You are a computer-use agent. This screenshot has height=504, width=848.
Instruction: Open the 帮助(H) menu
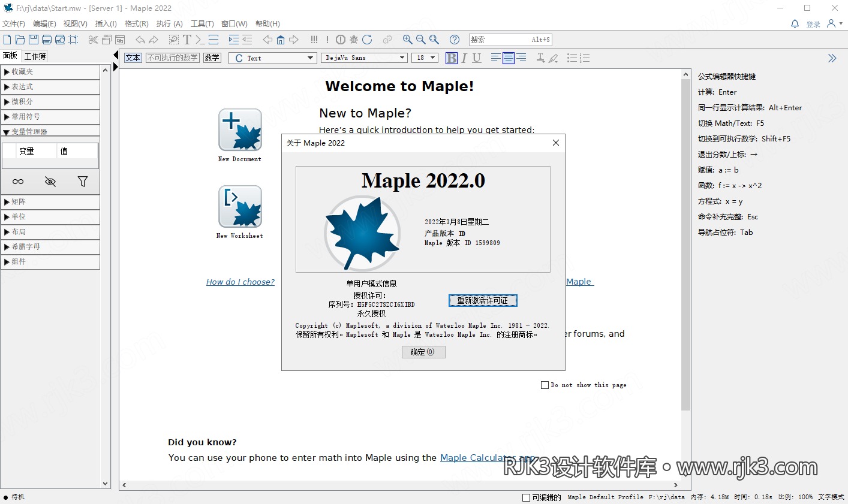click(267, 24)
